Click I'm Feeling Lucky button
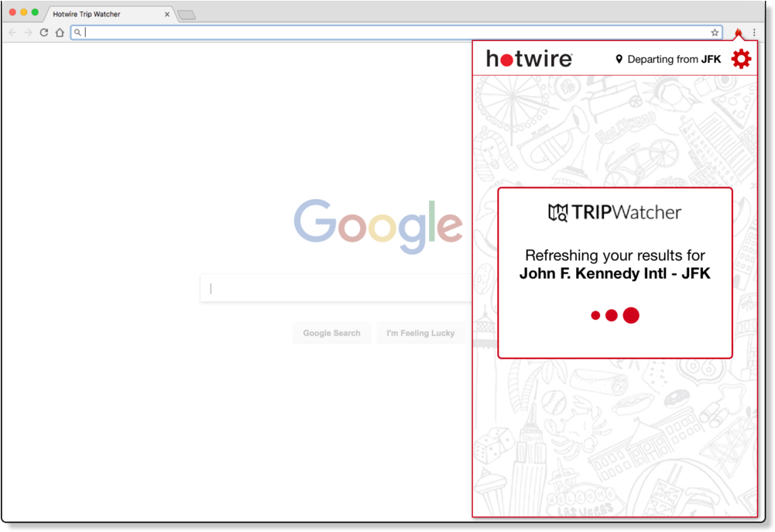This screenshot has height=532, width=775. click(x=420, y=333)
